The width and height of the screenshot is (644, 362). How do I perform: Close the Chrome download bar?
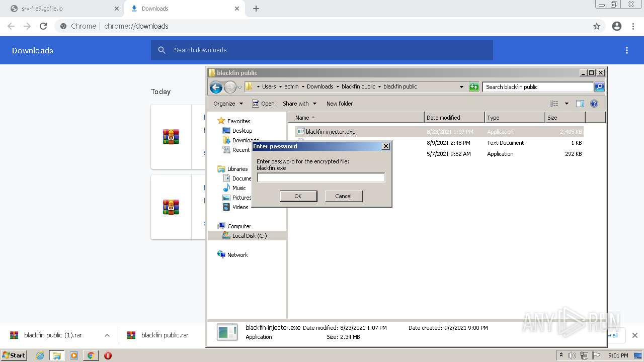[634, 335]
